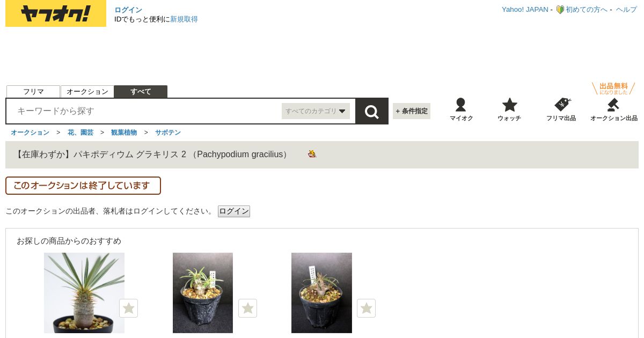Open the first recommended plant thumbnail

click(x=84, y=293)
